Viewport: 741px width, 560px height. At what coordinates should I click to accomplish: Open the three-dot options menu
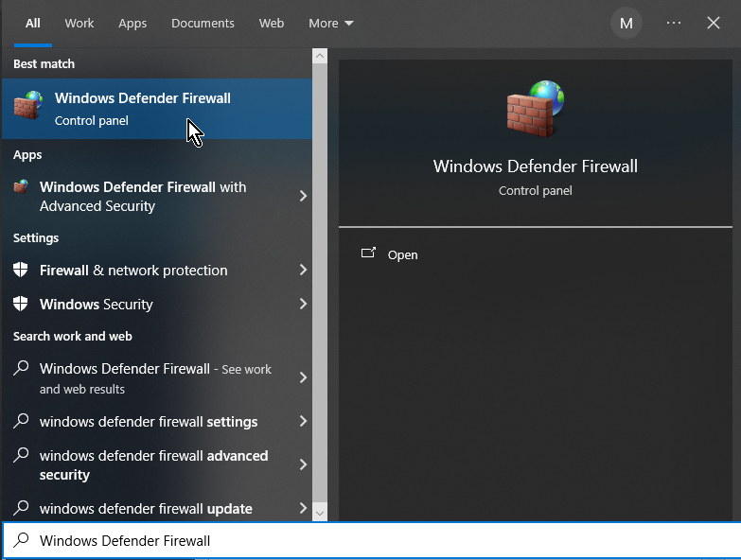674,23
